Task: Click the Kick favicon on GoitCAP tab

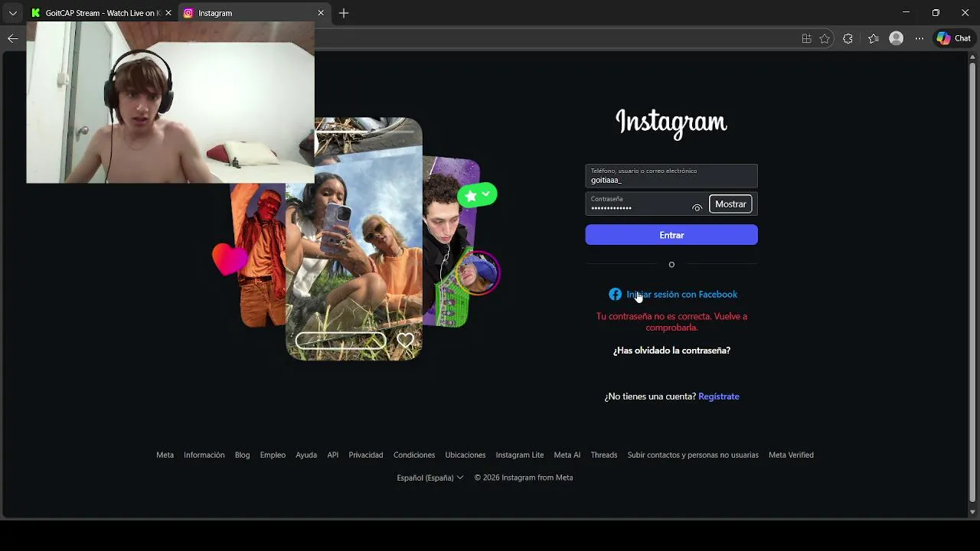Action: [35, 13]
